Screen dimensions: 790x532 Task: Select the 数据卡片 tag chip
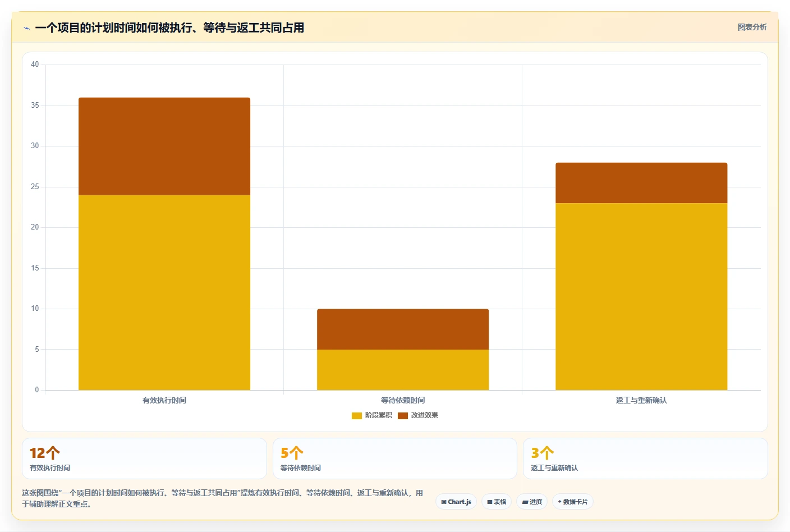(573, 502)
